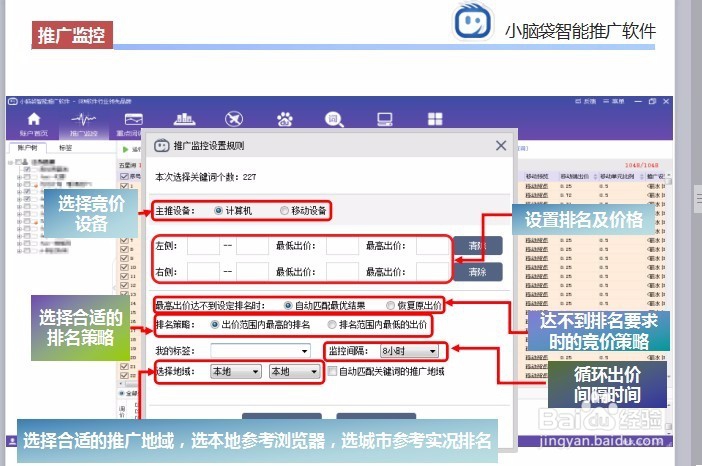Open the first 本地 region dropdown

pyautogui.click(x=235, y=372)
